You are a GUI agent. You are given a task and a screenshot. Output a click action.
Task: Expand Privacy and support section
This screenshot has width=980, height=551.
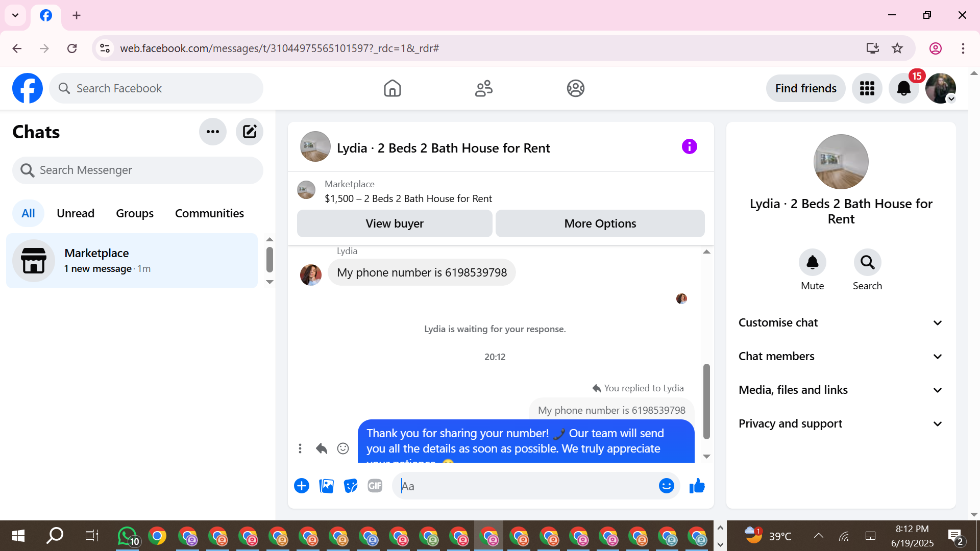click(841, 423)
